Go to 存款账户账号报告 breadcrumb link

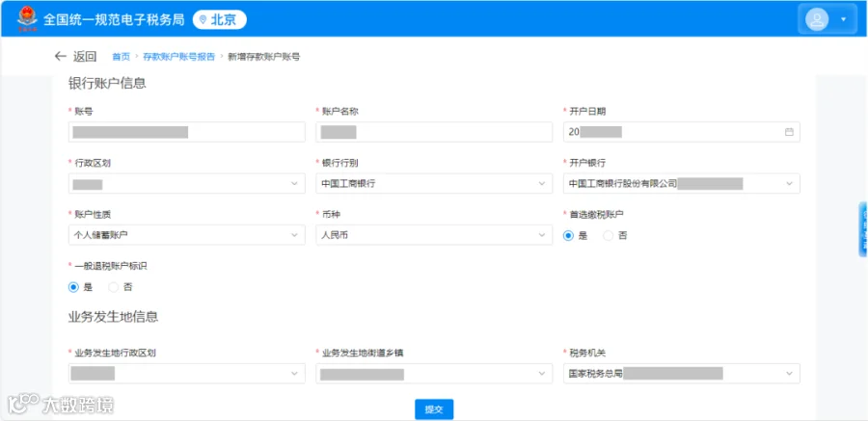[x=178, y=57]
